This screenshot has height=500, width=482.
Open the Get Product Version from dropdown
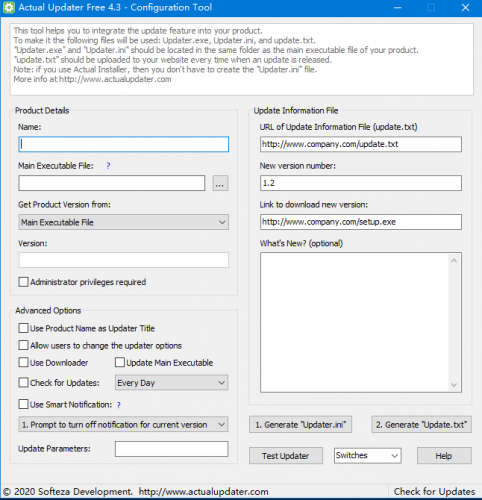pos(123,222)
